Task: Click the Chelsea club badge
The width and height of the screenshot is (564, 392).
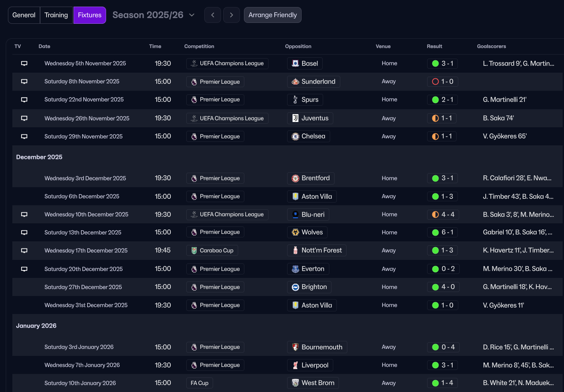Action: point(295,137)
